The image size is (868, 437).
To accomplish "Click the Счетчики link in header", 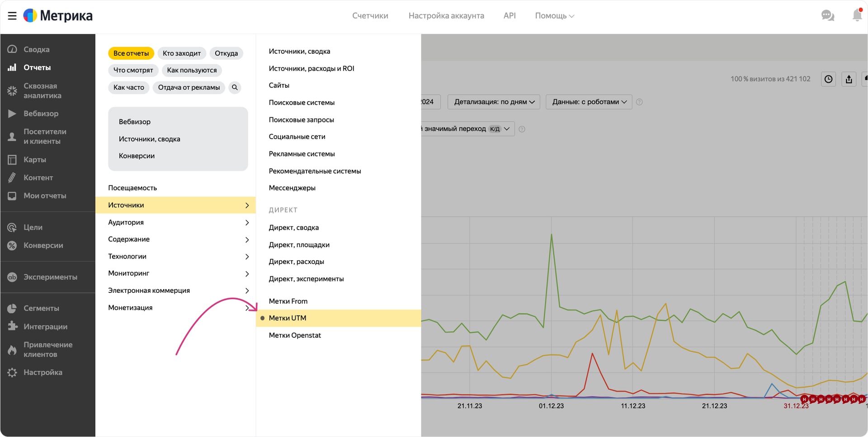I will click(x=370, y=16).
